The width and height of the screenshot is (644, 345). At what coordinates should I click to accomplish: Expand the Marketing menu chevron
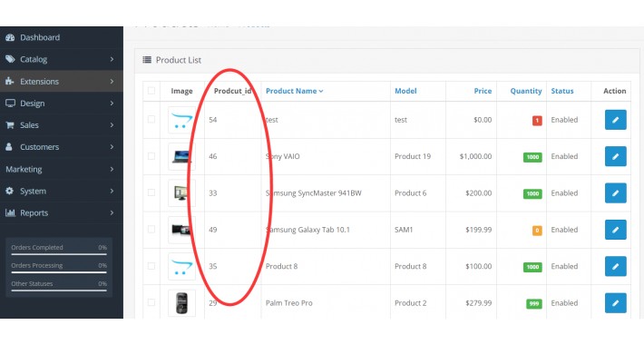coord(112,169)
